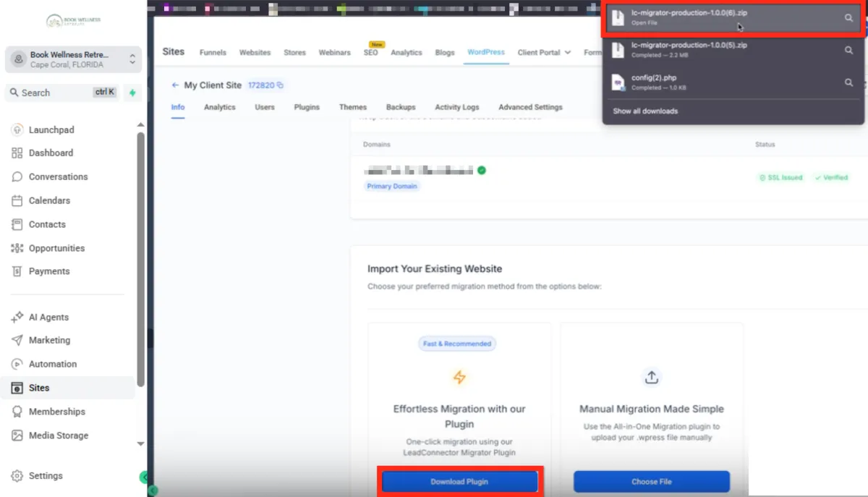Viewport: 868px width, 497px height.
Task: Open the config(2).php download entry
Action: coord(732,82)
